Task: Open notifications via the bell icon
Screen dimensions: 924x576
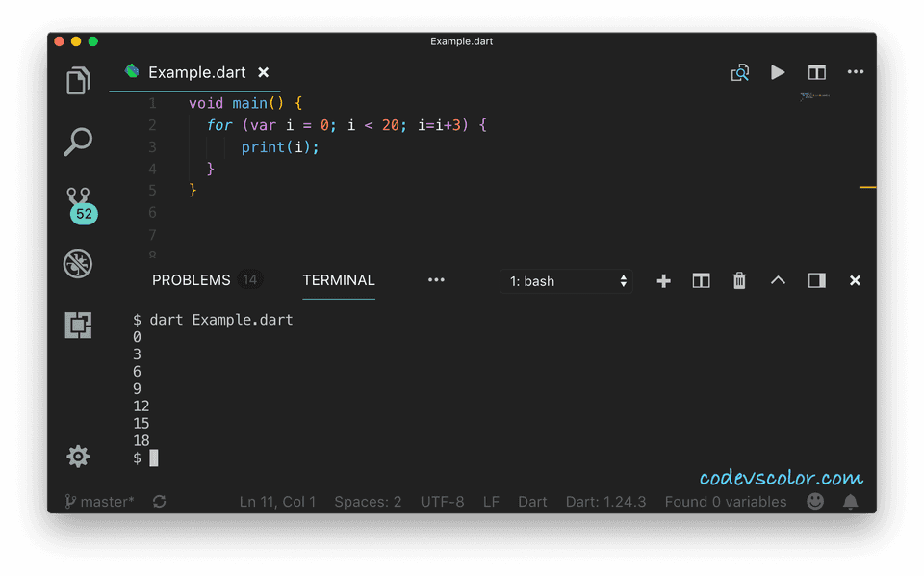Action: pyautogui.click(x=849, y=501)
